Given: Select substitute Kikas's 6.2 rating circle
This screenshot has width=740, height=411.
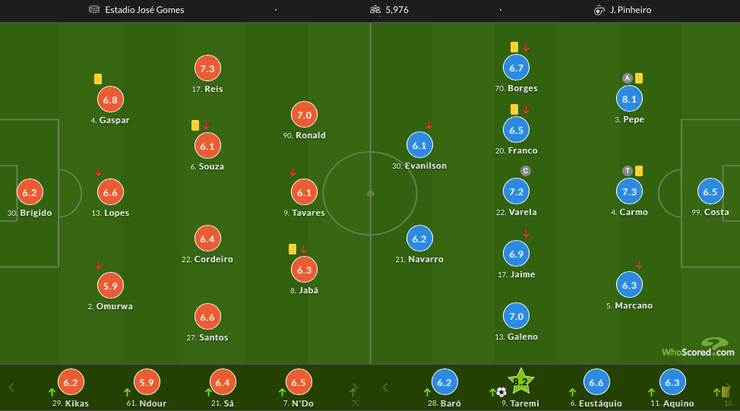Looking at the screenshot, I should click(x=70, y=382).
